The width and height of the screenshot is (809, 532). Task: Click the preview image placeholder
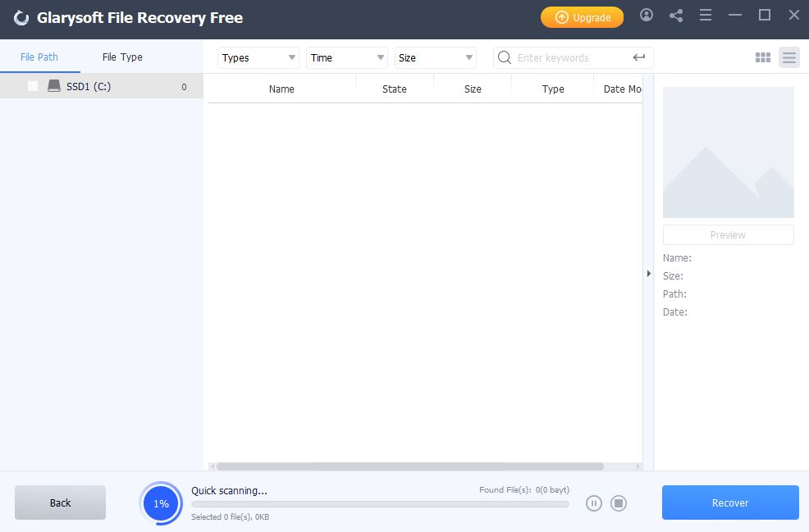pyautogui.click(x=728, y=152)
